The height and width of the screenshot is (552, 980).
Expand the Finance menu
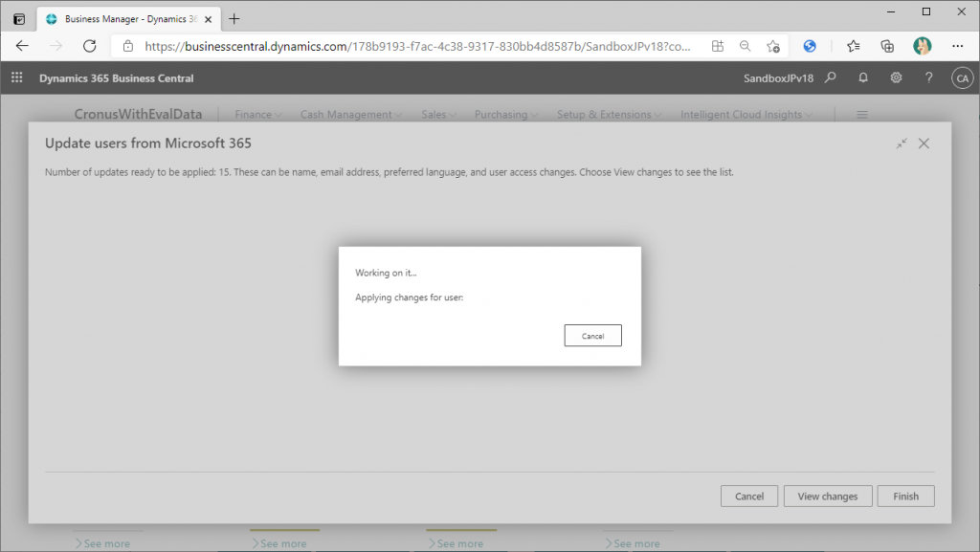(x=258, y=114)
